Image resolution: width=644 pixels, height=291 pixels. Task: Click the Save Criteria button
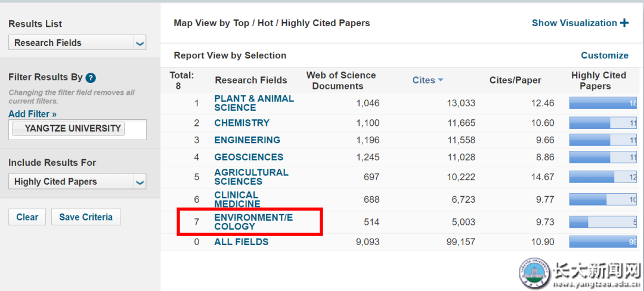[x=86, y=218]
